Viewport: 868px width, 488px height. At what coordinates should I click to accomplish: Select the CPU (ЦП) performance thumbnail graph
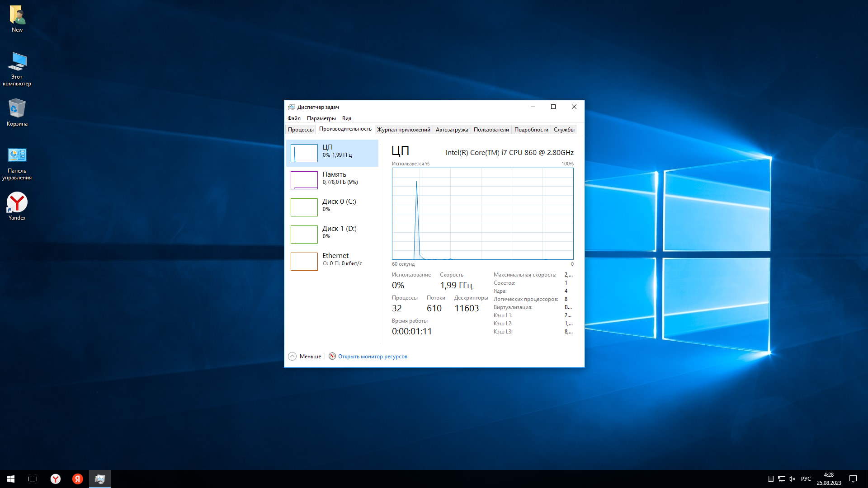(304, 153)
